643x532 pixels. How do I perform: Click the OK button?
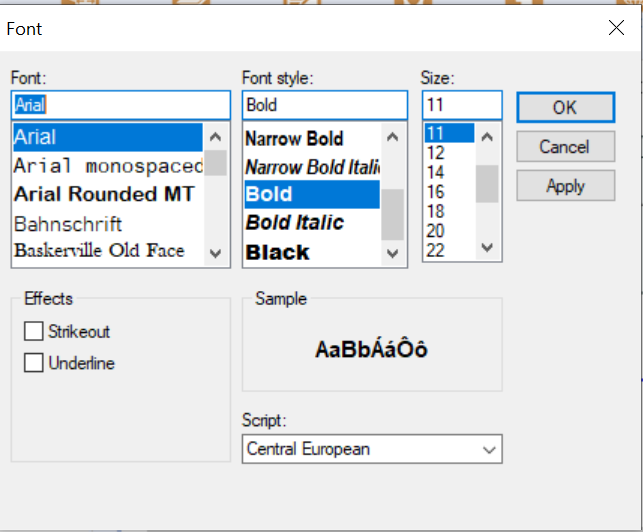pyautogui.click(x=564, y=107)
